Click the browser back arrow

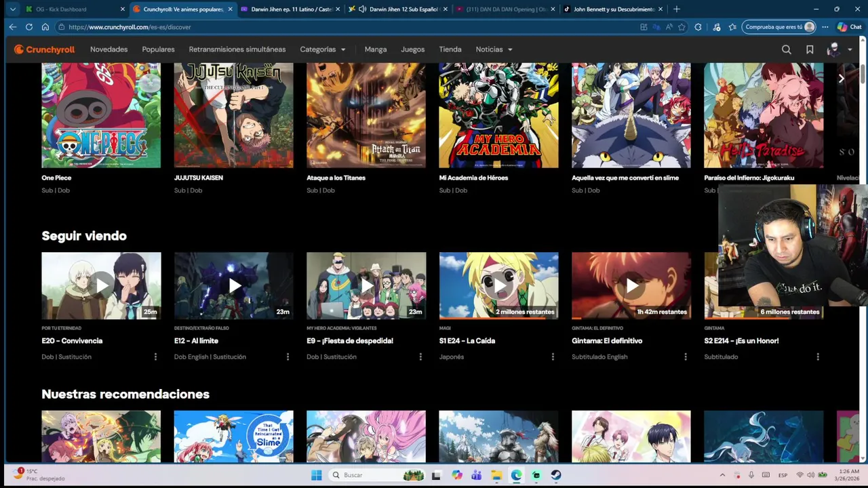(x=12, y=27)
